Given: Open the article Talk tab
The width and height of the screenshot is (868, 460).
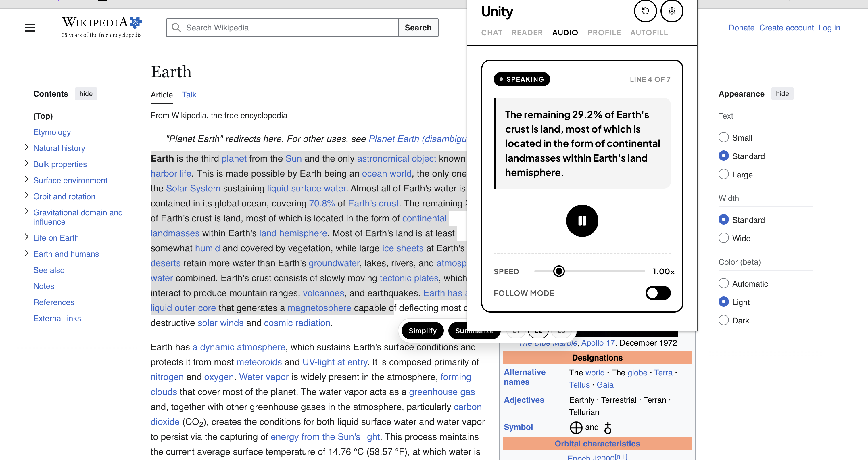Looking at the screenshot, I should tap(189, 95).
